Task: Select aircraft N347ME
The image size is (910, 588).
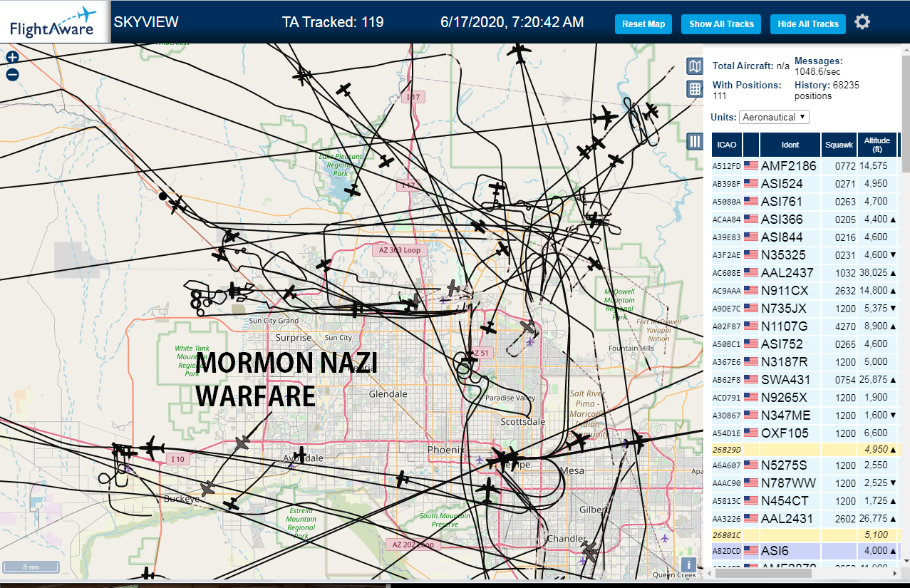Action: (x=805, y=416)
